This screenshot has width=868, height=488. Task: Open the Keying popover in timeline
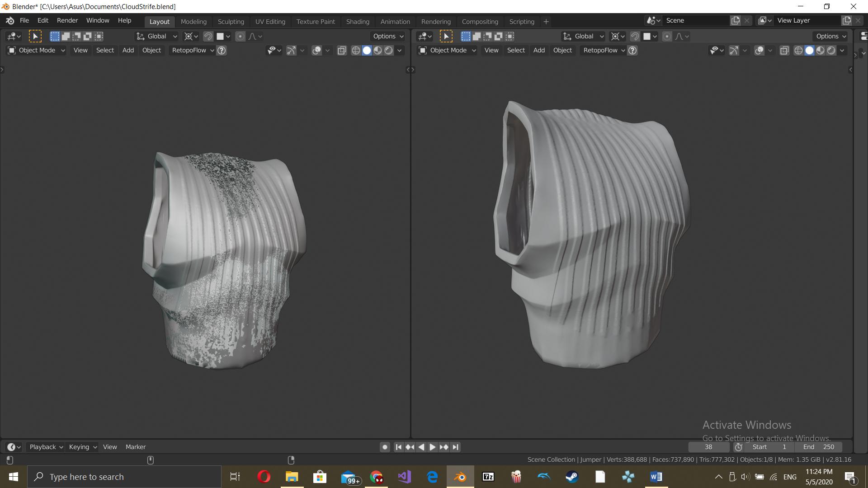pos(83,447)
